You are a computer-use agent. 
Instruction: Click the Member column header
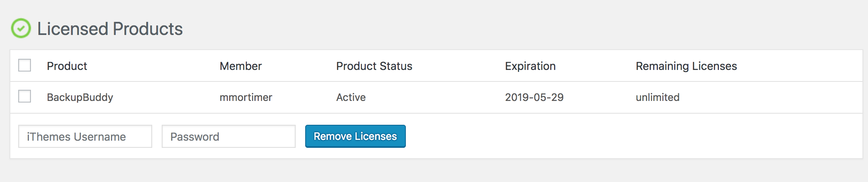click(241, 66)
